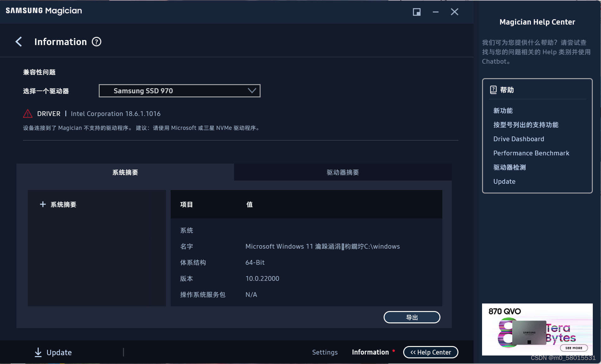Click the N/A service pack value

click(251, 295)
